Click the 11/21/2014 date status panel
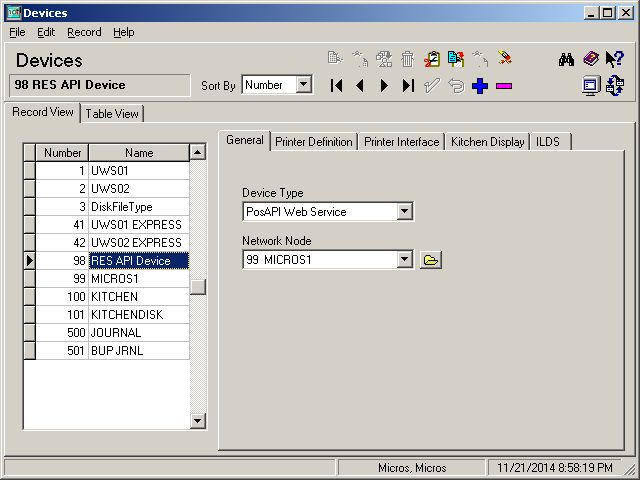The width and height of the screenshot is (640, 480). click(x=555, y=467)
